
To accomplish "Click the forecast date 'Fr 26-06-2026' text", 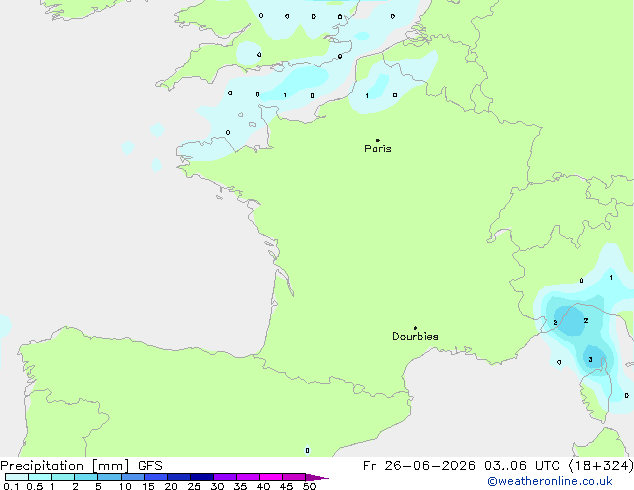I will click(419, 466).
